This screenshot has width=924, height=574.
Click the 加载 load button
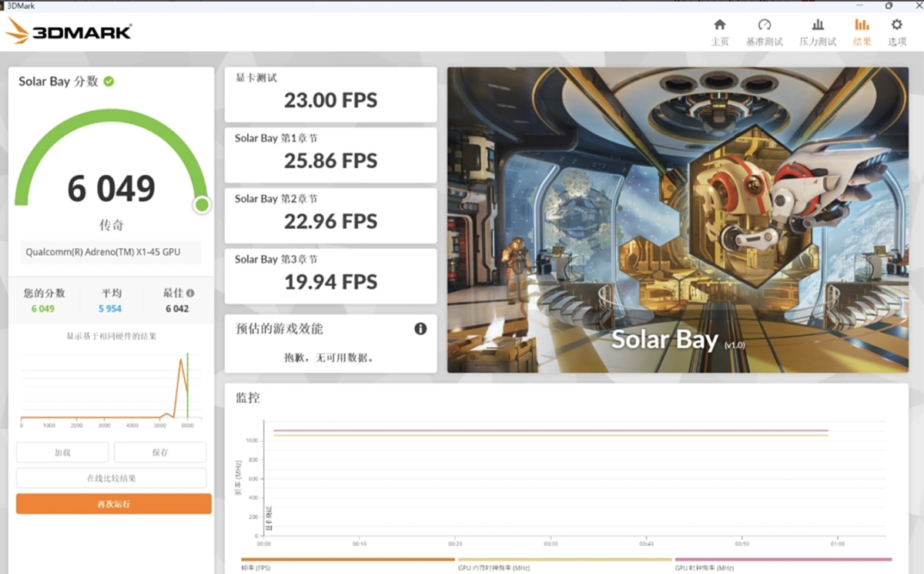click(x=62, y=452)
